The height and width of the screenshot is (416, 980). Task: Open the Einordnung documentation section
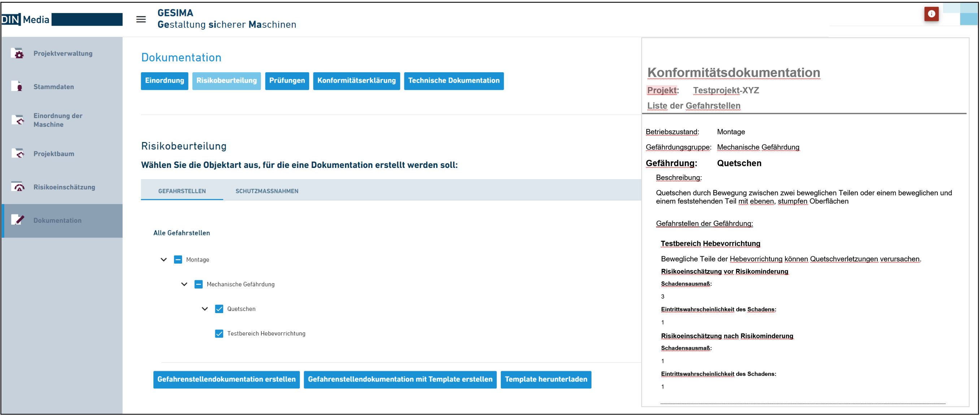tap(164, 81)
